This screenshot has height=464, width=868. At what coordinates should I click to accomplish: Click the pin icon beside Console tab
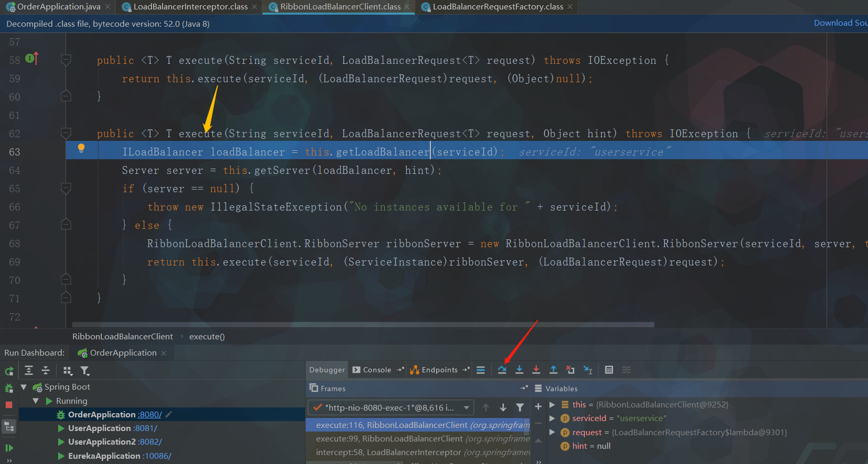pyautogui.click(x=400, y=370)
